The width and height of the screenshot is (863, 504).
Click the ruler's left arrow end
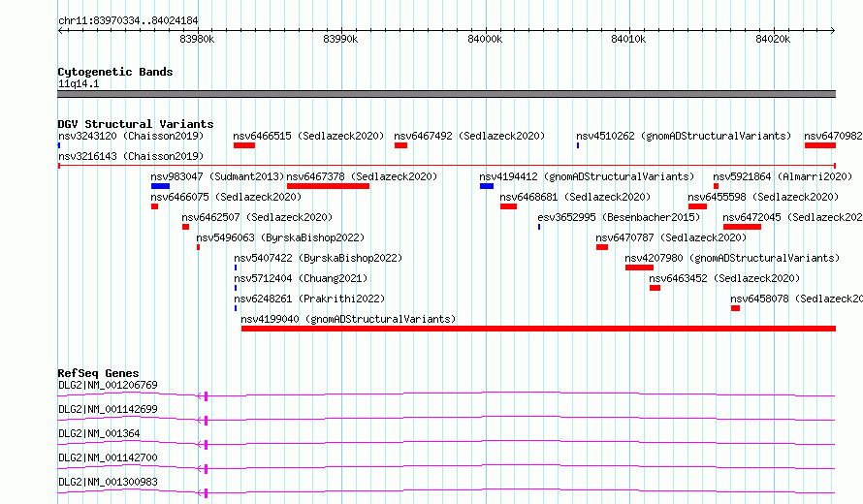pyautogui.click(x=60, y=31)
